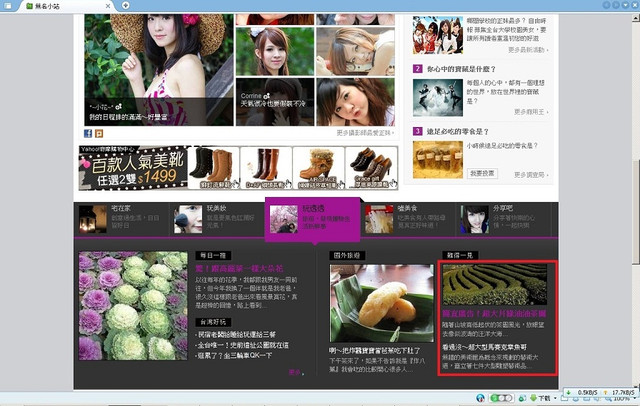Screen dimensions: 640x406
Task: Open the food article headline under banana leaf photo
Action: [x=375, y=351]
